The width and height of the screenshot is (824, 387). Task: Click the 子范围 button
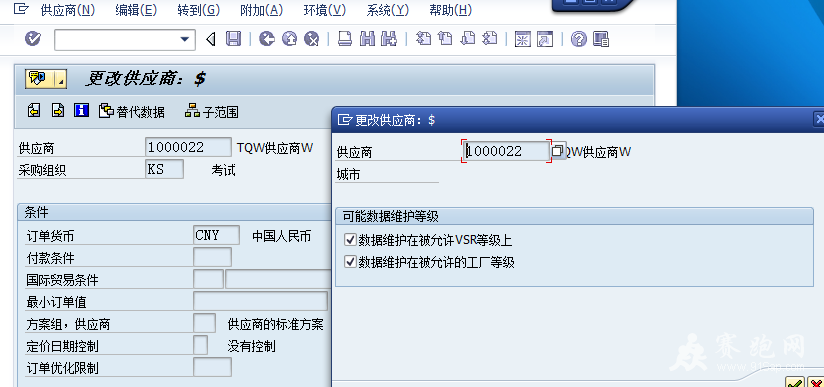click(x=212, y=111)
